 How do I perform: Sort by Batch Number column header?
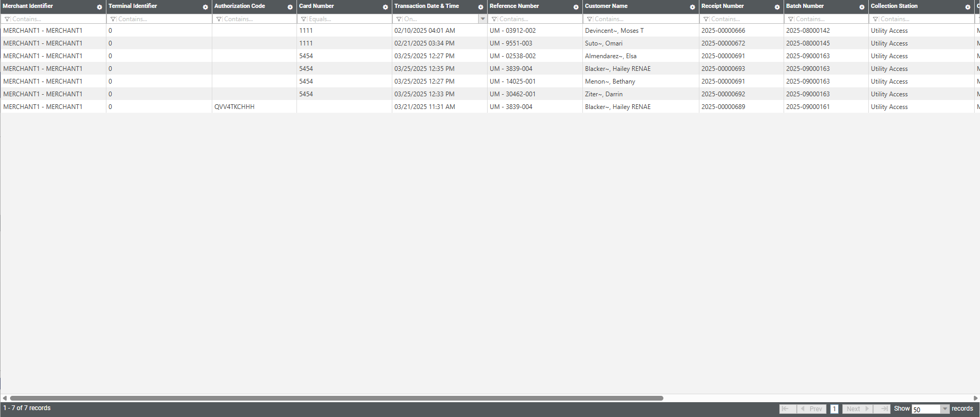pyautogui.click(x=805, y=6)
